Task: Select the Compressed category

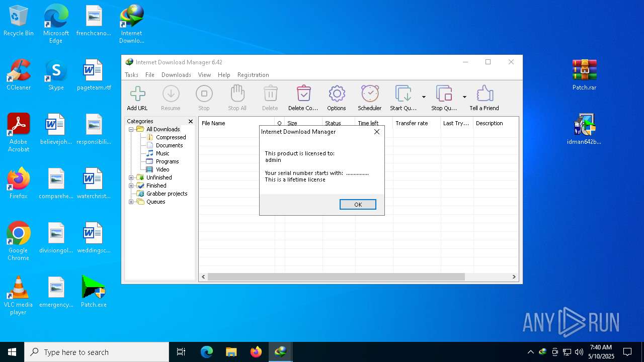Action: pos(171,137)
